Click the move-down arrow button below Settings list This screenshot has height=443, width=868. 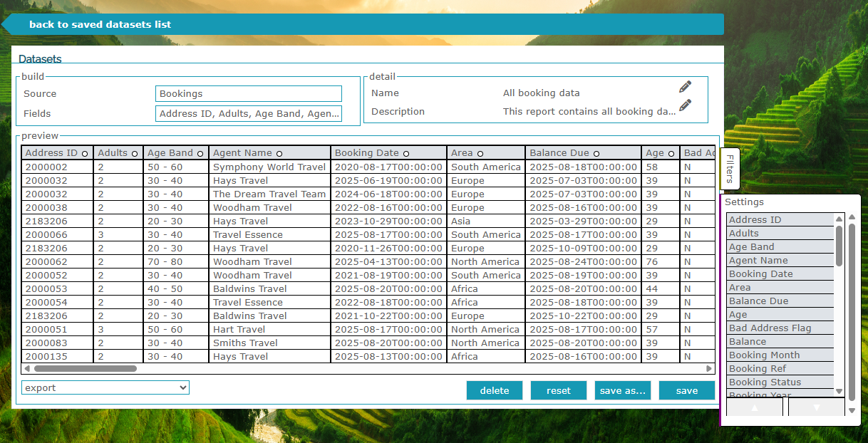pyautogui.click(x=817, y=407)
